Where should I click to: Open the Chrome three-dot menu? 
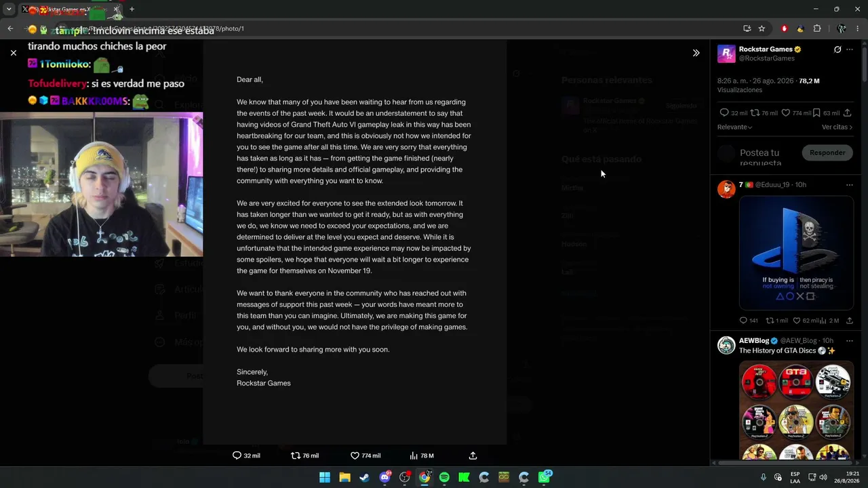tap(858, 28)
